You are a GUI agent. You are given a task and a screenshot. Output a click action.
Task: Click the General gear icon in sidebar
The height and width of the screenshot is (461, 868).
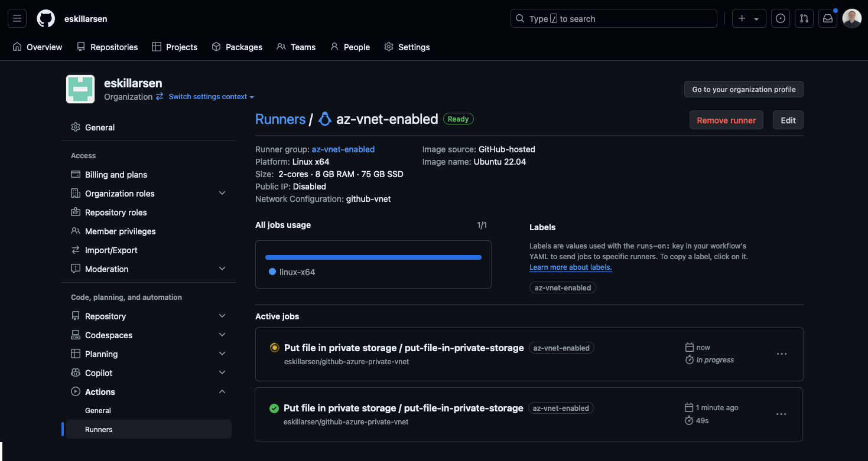pyautogui.click(x=76, y=127)
